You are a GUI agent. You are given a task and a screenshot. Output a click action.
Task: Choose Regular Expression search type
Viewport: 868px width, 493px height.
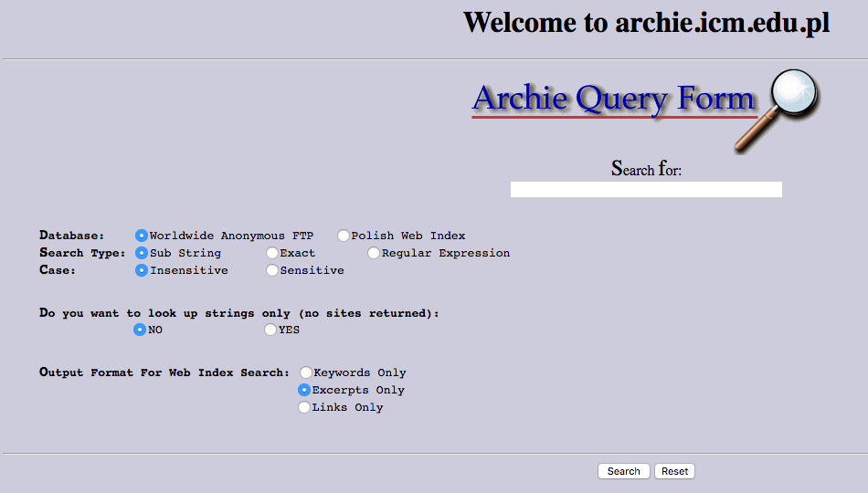click(x=374, y=253)
